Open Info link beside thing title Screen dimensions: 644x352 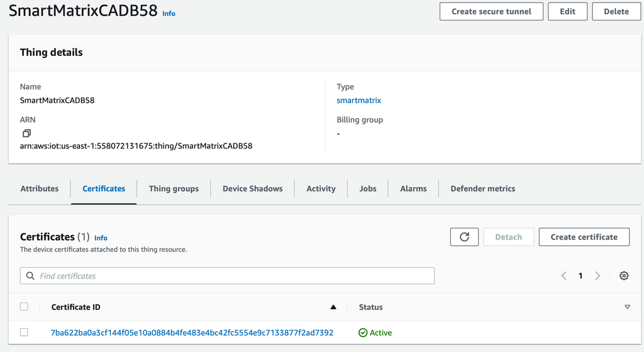click(x=169, y=14)
